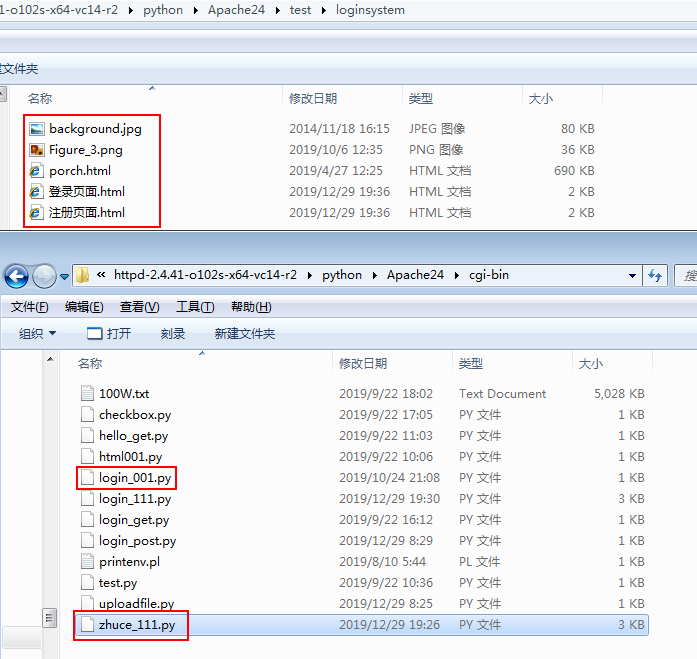Open subfolder arrow after test in loginsystem window
This screenshot has width=697, height=659.
(x=324, y=10)
